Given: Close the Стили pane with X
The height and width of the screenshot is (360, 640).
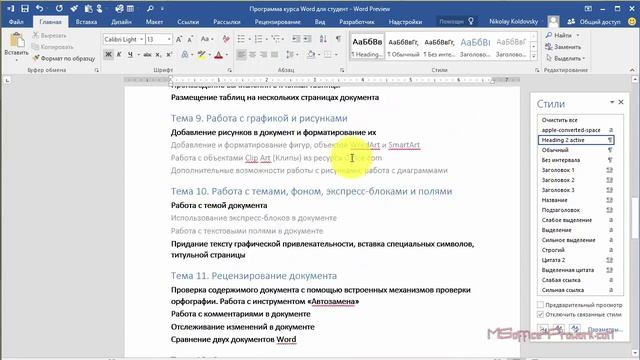Looking at the screenshot, I should tap(621, 102).
